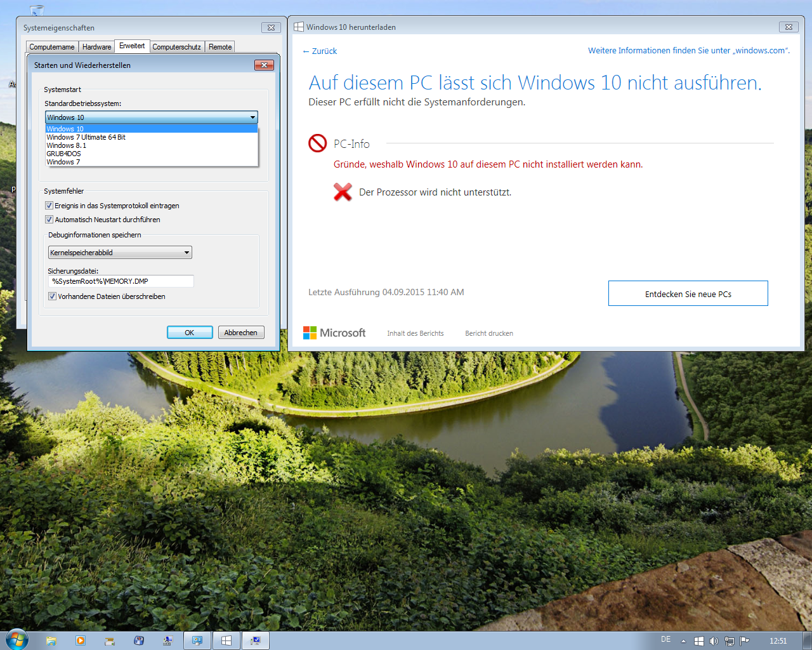Click the scanner-like taskbar icon

(110, 640)
